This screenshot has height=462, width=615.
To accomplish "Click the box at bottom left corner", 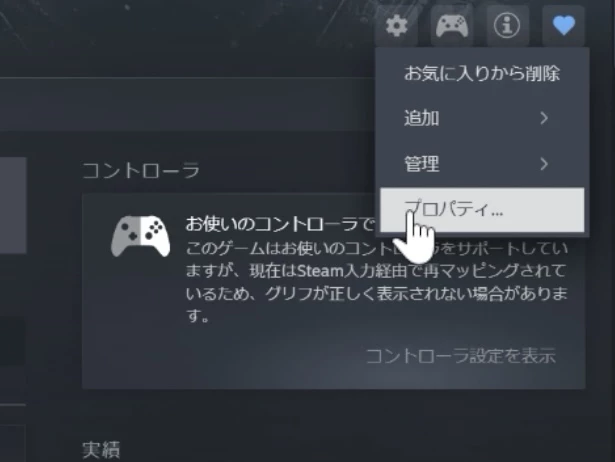I will 13,443.
